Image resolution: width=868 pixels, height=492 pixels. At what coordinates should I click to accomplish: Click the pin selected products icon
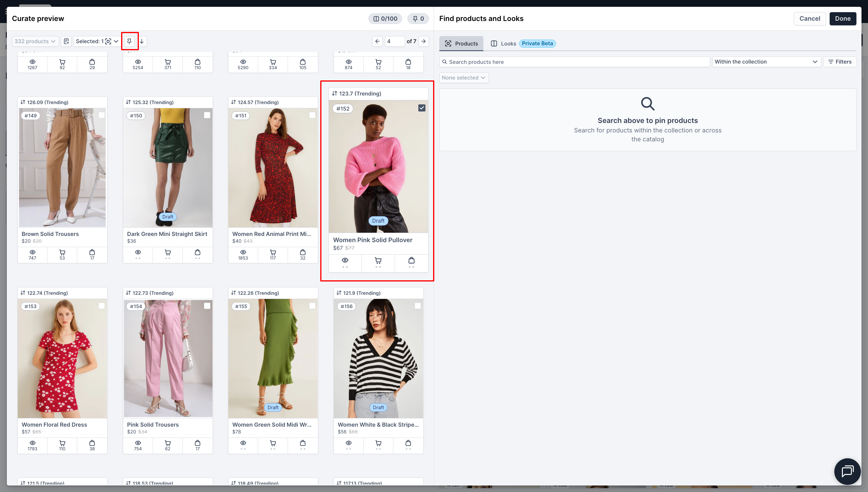click(129, 41)
